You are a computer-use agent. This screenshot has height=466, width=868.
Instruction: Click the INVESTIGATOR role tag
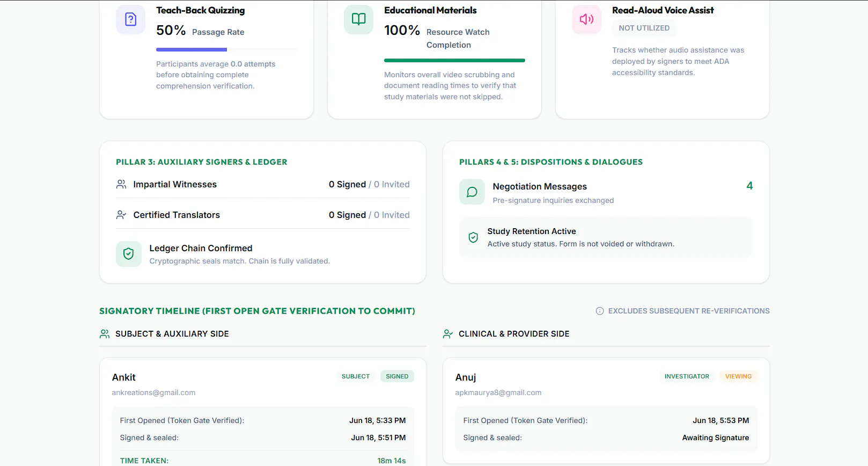point(687,376)
